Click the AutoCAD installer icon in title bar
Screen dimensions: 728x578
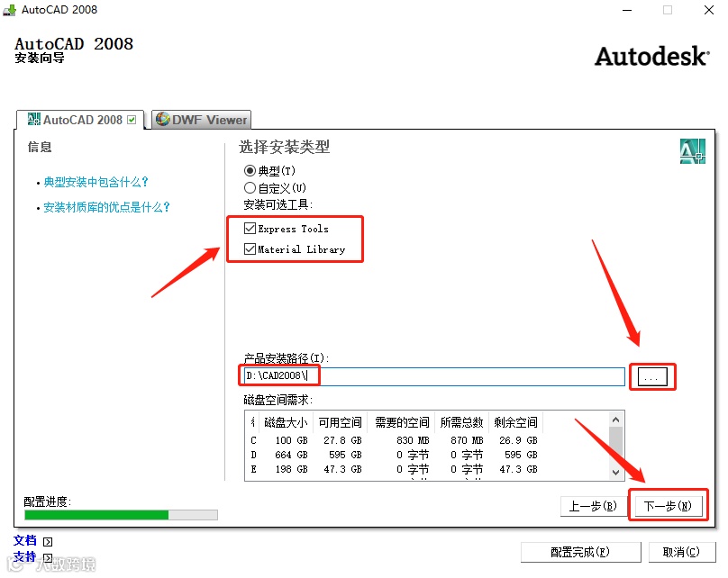pyautogui.click(x=9, y=10)
